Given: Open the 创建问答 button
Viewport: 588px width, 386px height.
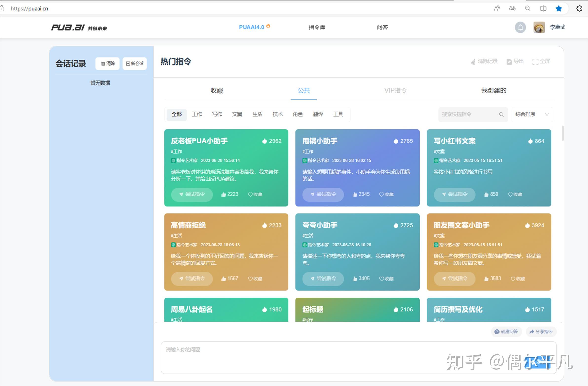Looking at the screenshot, I should pyautogui.click(x=506, y=332).
